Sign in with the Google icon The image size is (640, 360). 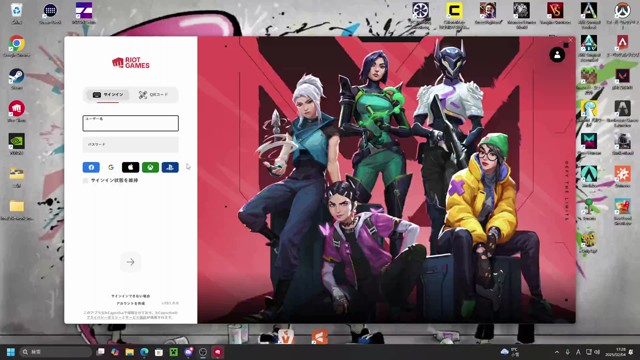tap(111, 167)
